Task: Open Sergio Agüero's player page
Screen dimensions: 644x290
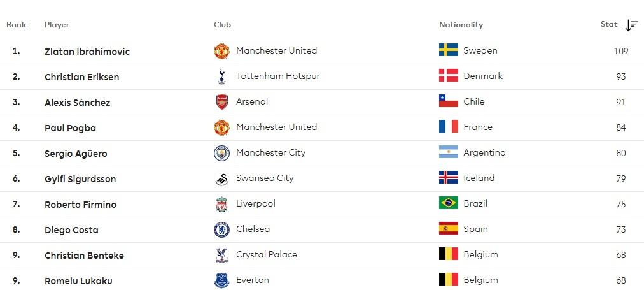Action: (76, 154)
